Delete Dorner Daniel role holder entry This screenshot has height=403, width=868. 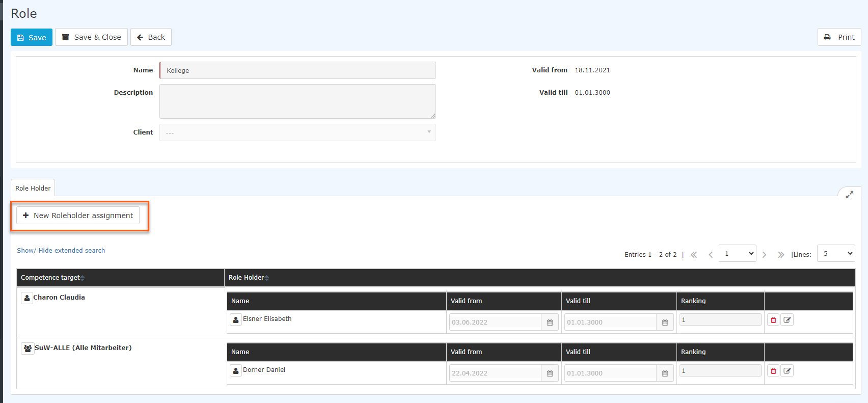[x=773, y=371]
